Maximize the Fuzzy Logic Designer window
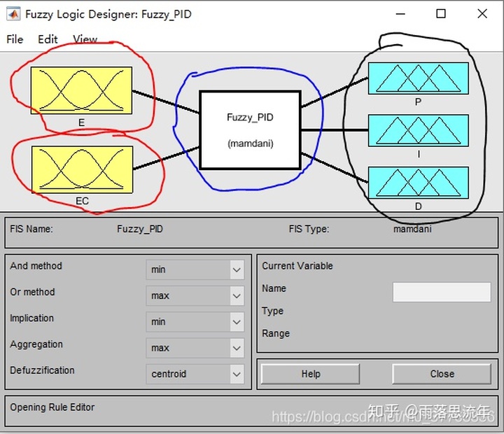 (x=441, y=14)
